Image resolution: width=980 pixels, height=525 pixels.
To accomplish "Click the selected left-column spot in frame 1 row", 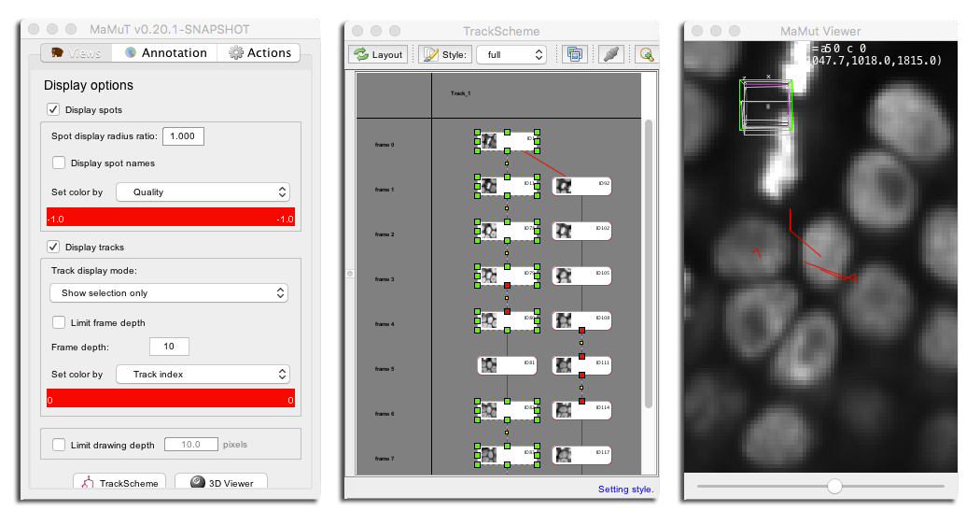I will [x=507, y=186].
